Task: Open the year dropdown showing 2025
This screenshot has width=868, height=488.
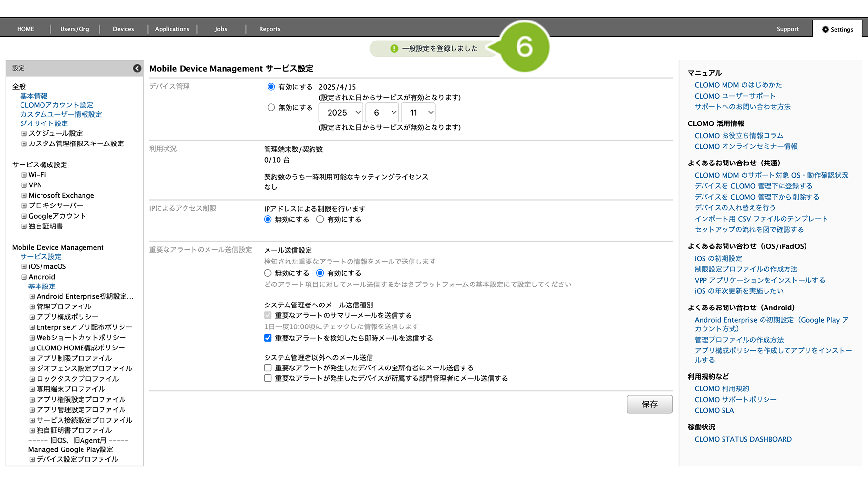Action: [x=341, y=113]
